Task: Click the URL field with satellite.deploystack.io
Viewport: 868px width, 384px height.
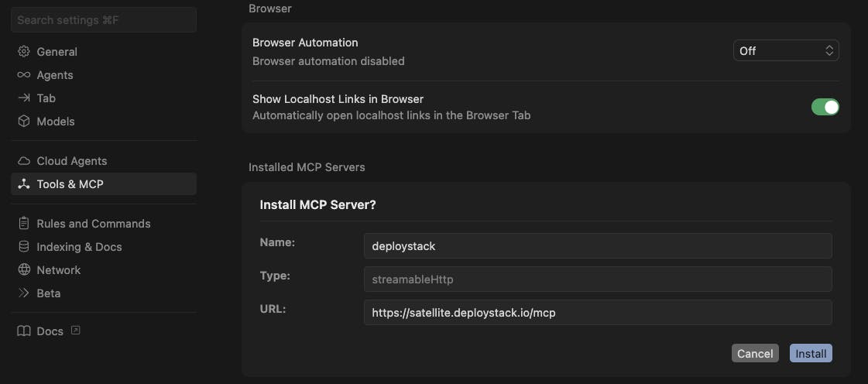Action: pyautogui.click(x=598, y=313)
